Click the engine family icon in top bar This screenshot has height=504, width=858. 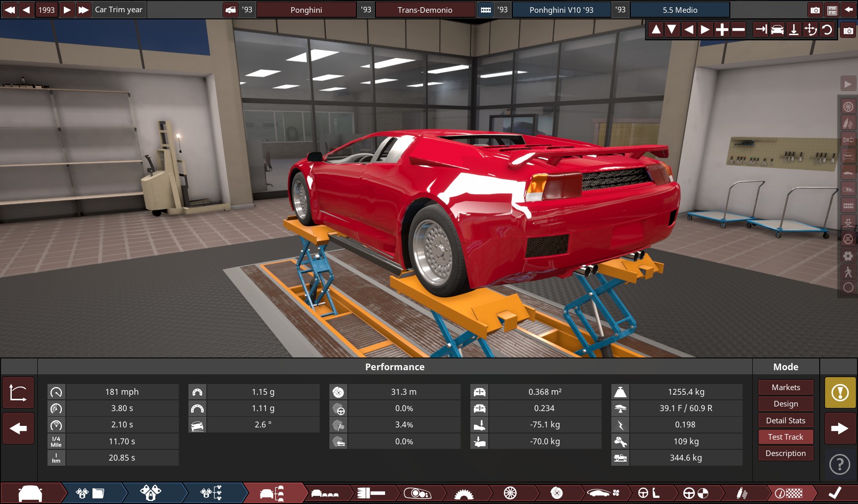486,10
